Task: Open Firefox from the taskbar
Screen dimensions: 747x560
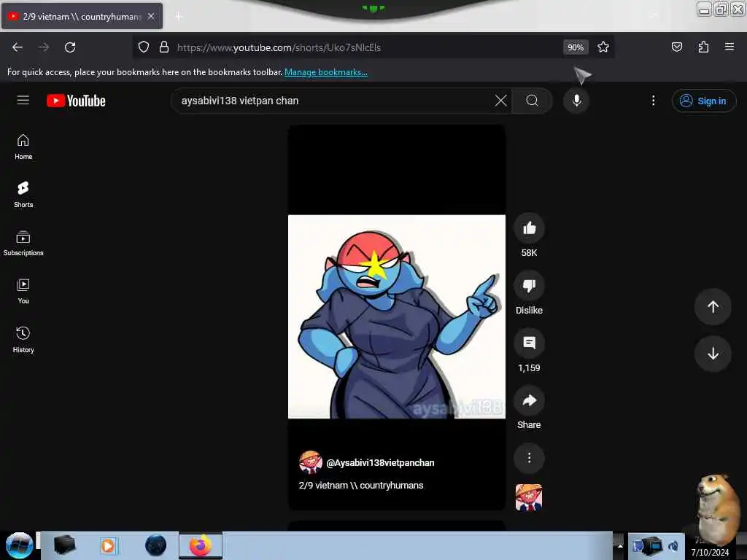Action: [x=201, y=545]
